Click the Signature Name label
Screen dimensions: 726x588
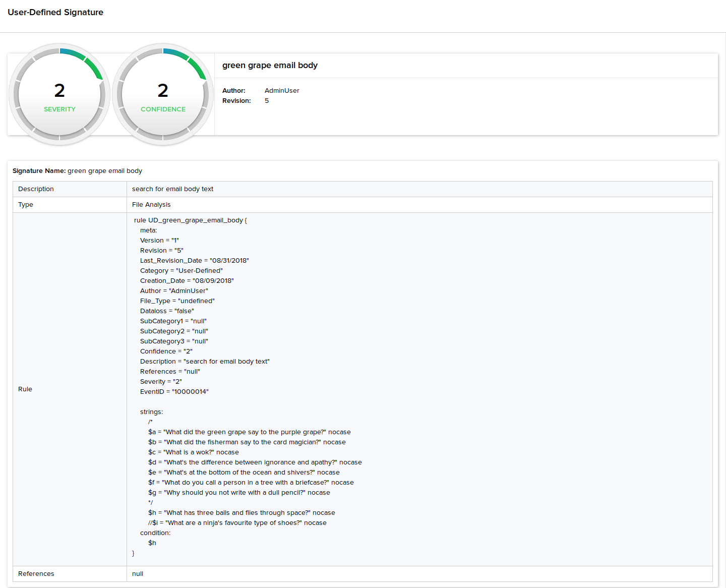pyautogui.click(x=39, y=171)
